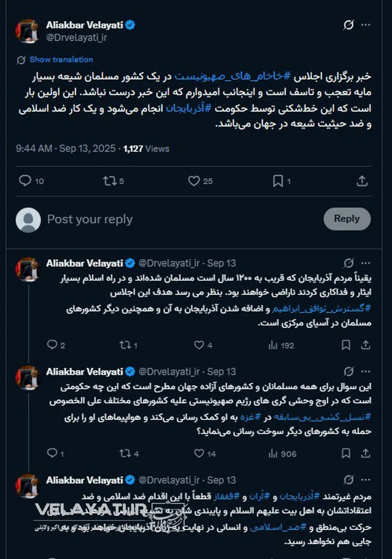Screen dimensions: 392x559
Task: Repost the main tweet with 5 reposts
Action: pyautogui.click(x=110, y=181)
